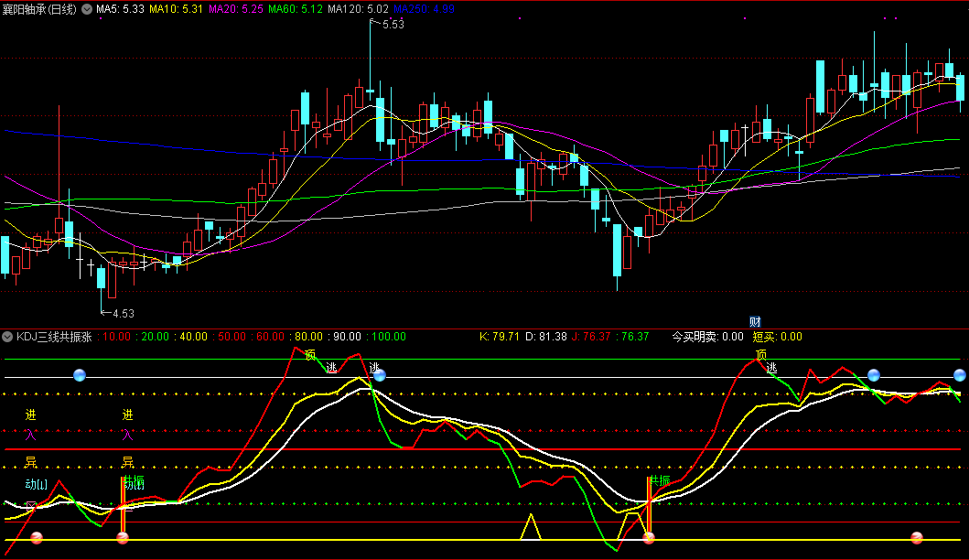Click the 50.00 level value in header
The width and height of the screenshot is (969, 560).
[231, 337]
